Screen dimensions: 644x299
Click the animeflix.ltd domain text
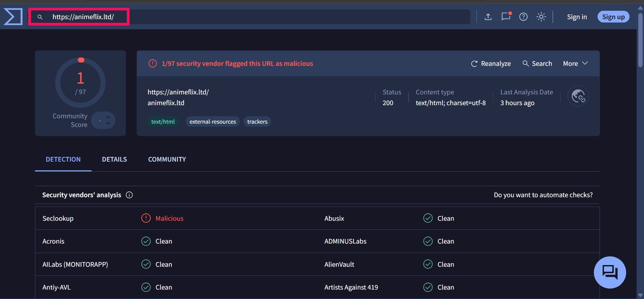point(166,103)
